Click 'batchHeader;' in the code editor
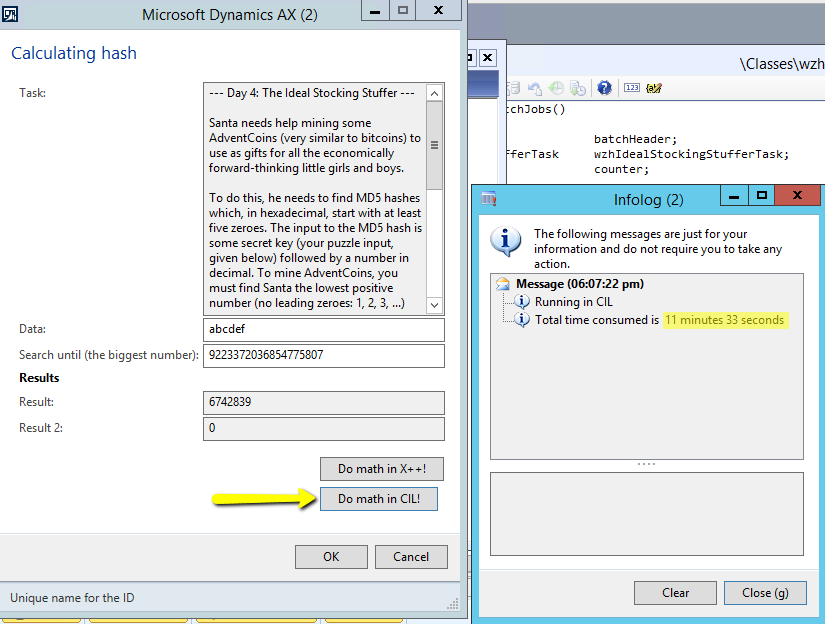The height and width of the screenshot is (624, 825). [636, 139]
